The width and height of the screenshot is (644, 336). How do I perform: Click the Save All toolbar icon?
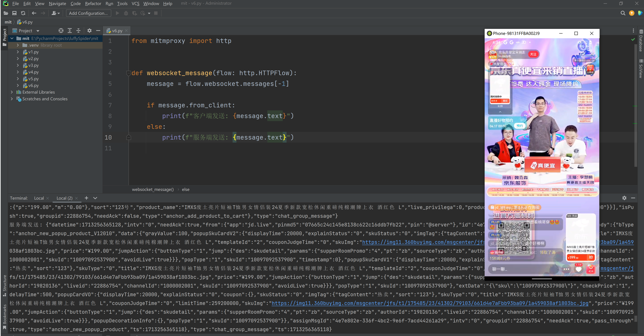(x=15, y=13)
